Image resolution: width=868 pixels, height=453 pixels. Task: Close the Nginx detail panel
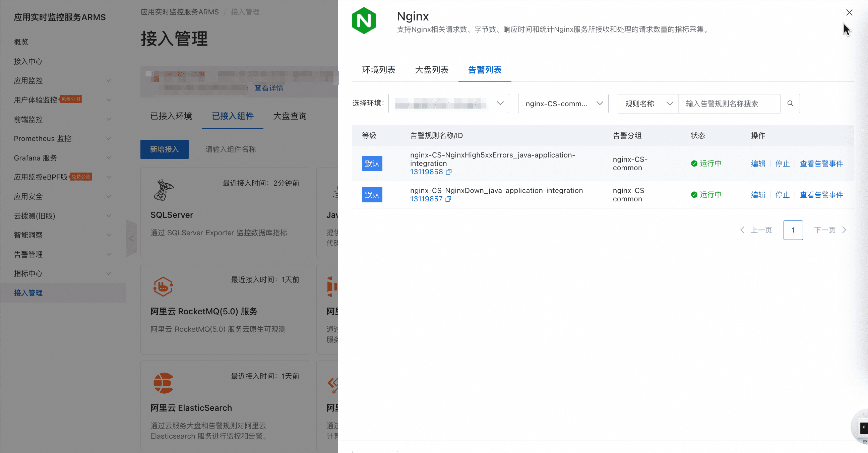point(849,12)
